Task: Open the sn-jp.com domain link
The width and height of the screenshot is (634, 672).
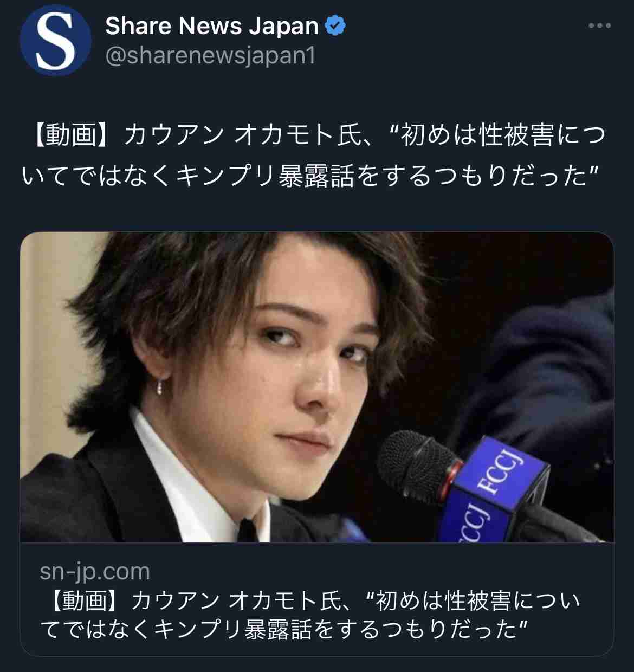Action: (95, 571)
